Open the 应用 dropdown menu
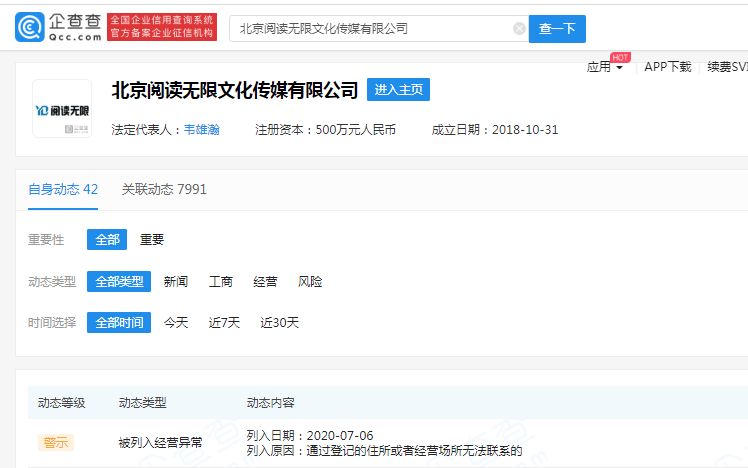Viewport: 748px width, 468px height. point(604,67)
